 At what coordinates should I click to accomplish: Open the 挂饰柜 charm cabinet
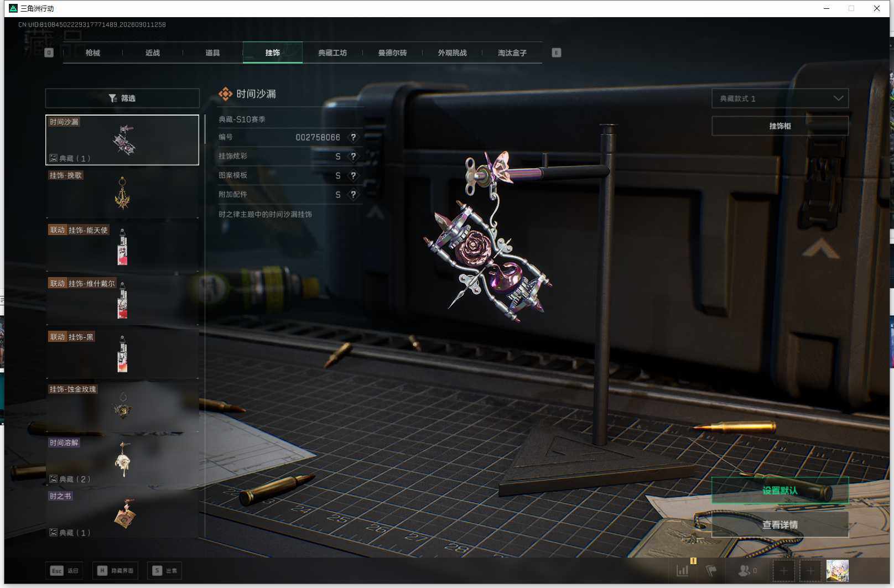(780, 126)
